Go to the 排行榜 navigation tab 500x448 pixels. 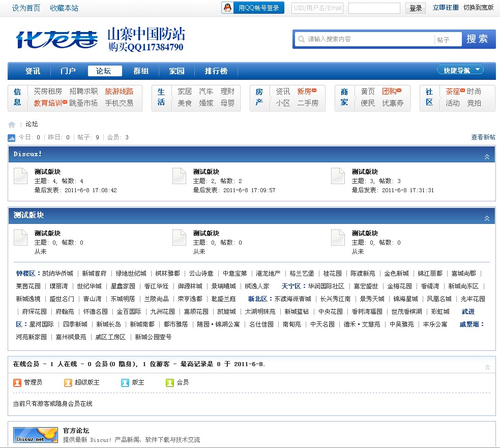point(216,71)
